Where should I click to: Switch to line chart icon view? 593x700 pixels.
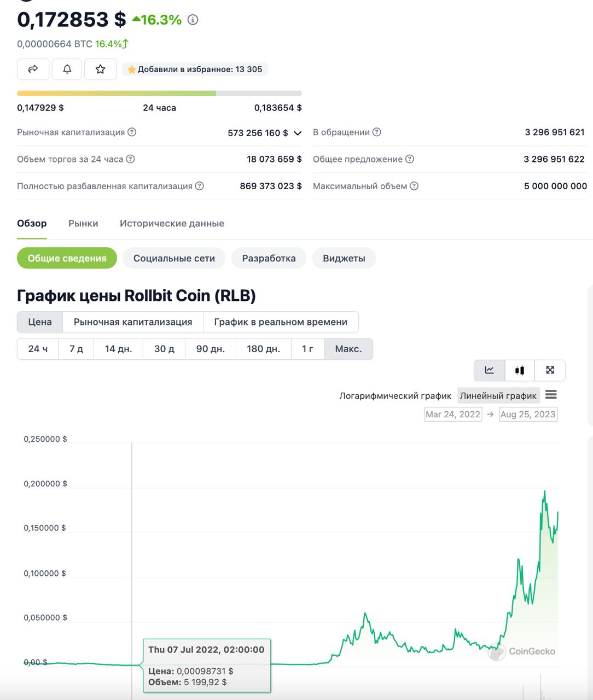490,370
